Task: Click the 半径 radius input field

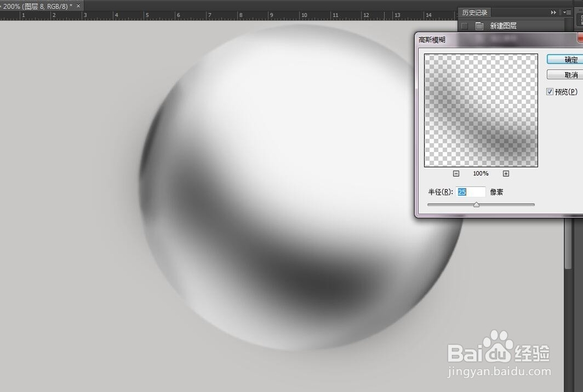Action: coord(470,192)
